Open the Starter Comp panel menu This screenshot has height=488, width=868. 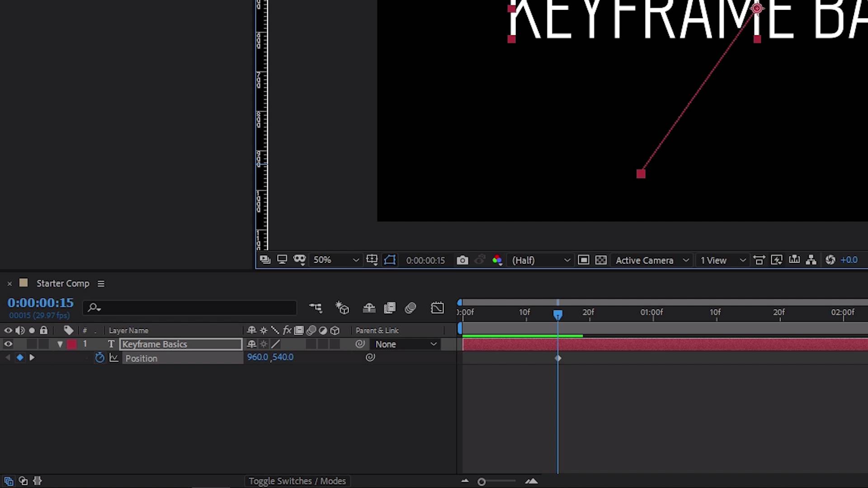coord(100,284)
